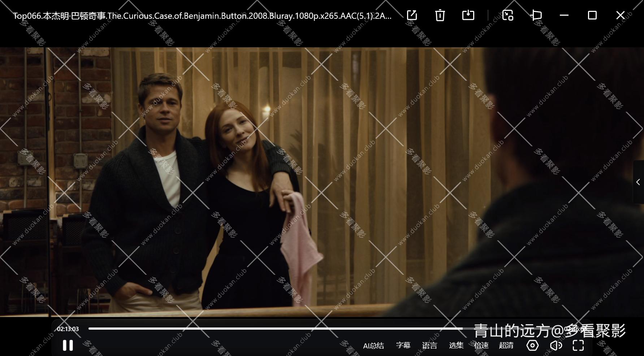Open the 选集 episode list

pos(456,346)
